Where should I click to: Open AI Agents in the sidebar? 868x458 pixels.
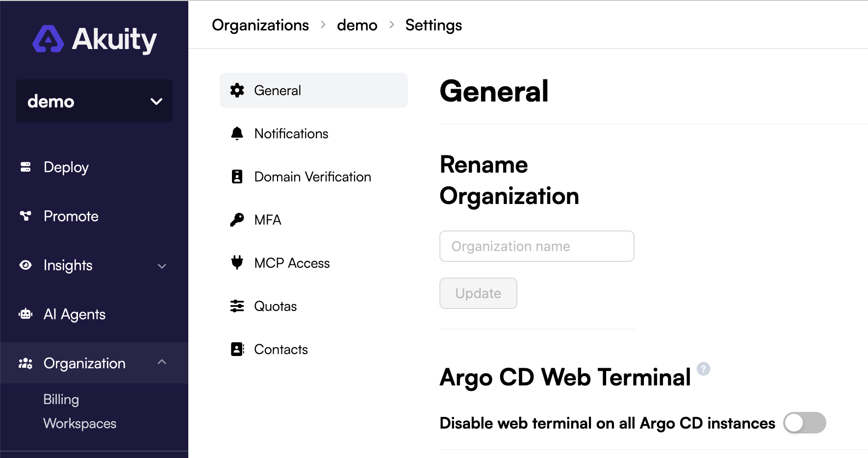point(94,314)
